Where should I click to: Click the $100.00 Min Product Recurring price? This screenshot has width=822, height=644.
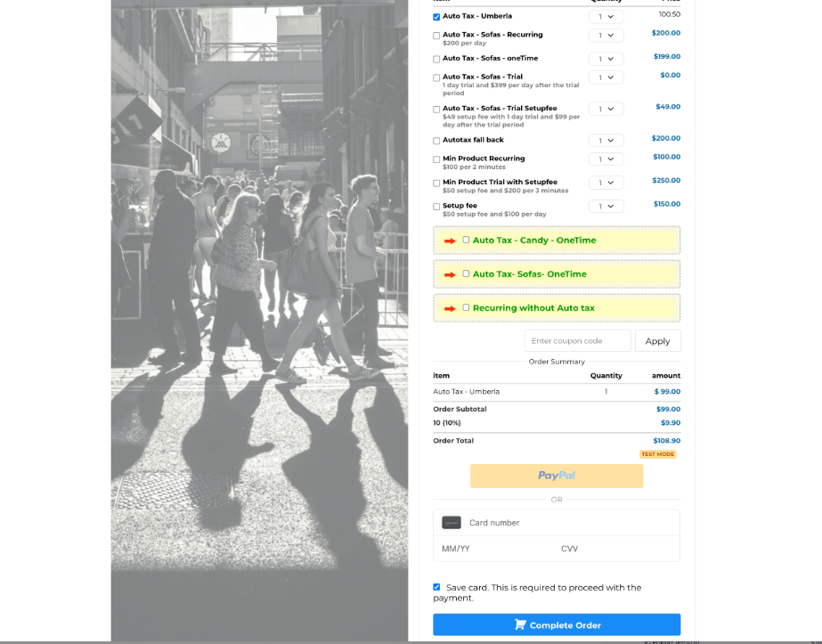(x=666, y=156)
